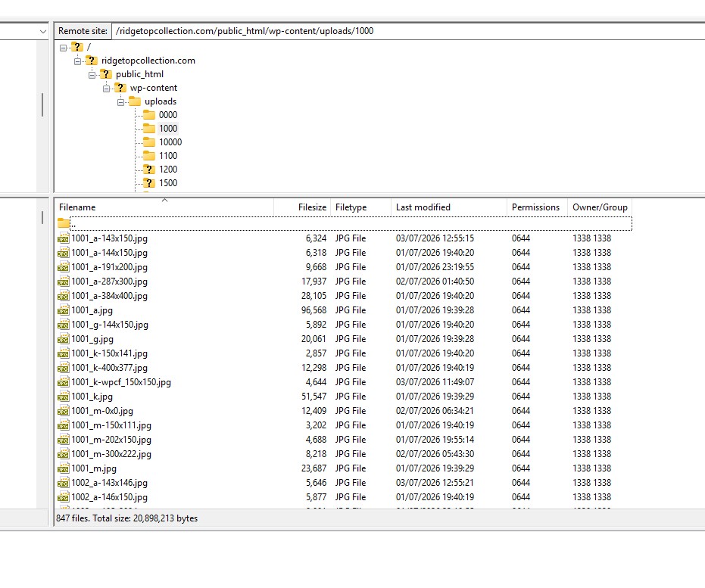Sort by the Owner/Group column header
The image size is (705, 588).
click(x=600, y=207)
